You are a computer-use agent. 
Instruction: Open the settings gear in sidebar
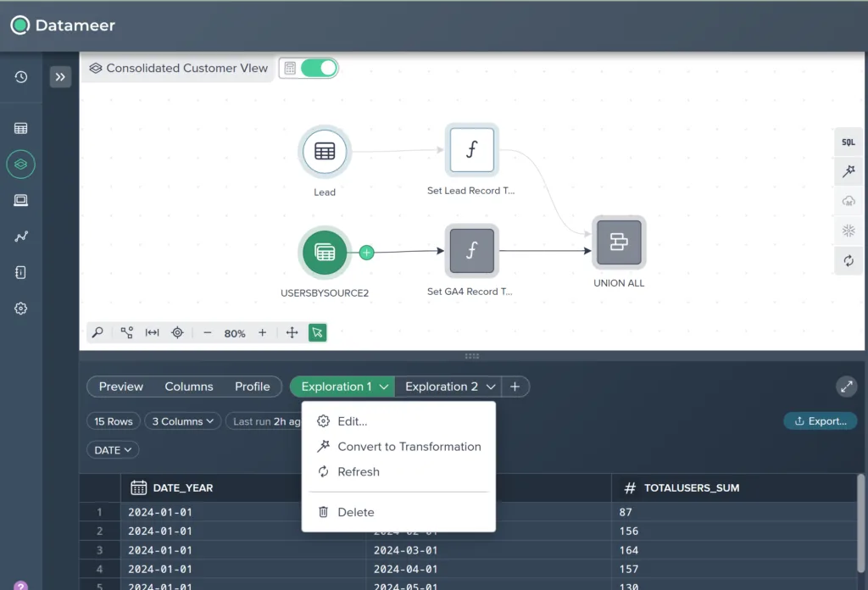[21, 309]
